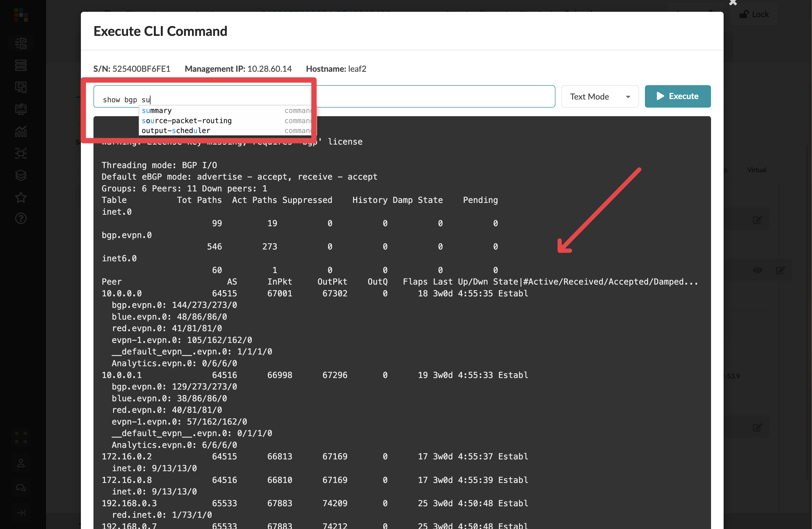Click the database monitor sidebar icon

point(20,109)
